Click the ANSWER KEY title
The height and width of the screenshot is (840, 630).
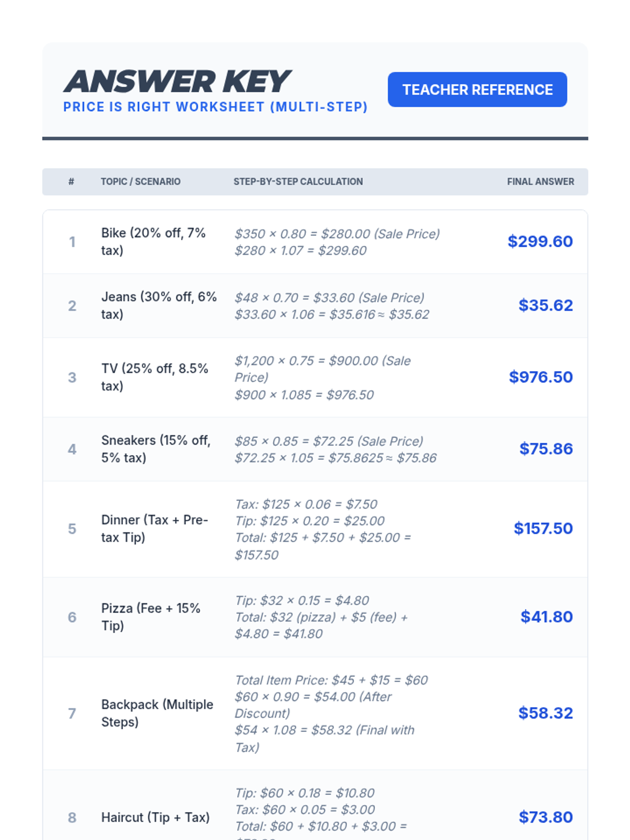(177, 82)
